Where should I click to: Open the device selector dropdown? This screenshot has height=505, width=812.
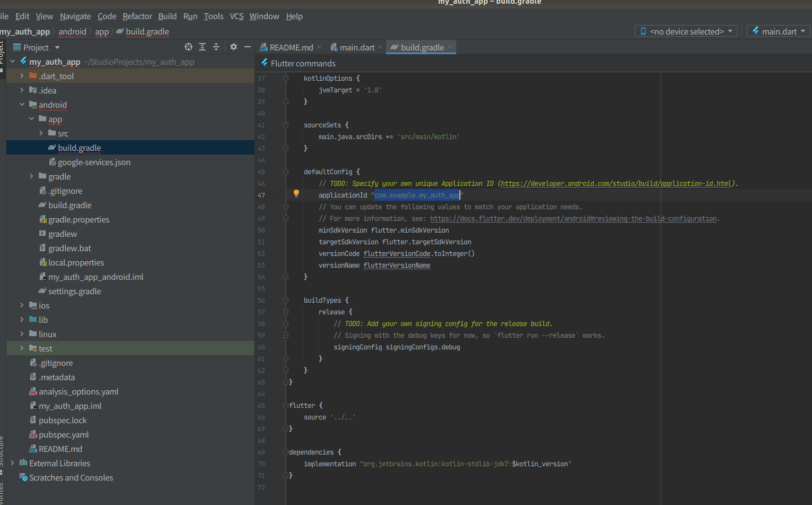click(x=686, y=31)
